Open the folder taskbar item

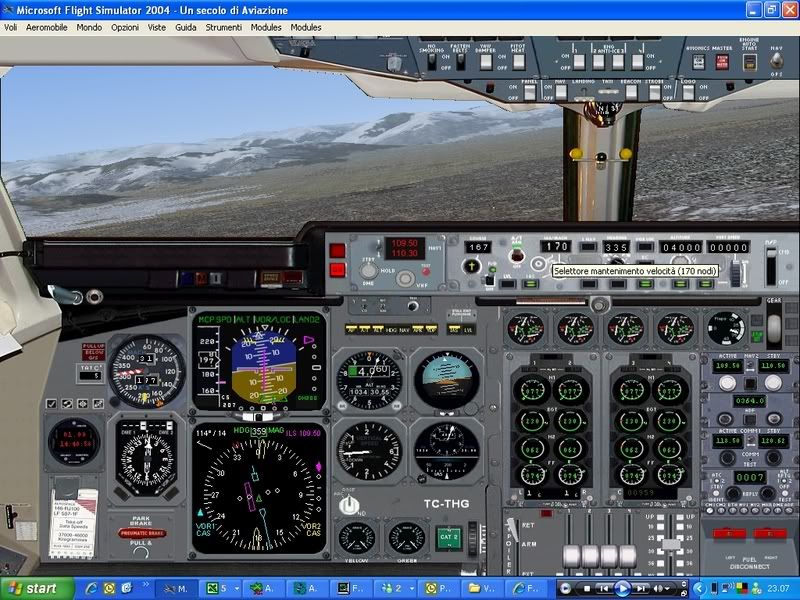482,588
